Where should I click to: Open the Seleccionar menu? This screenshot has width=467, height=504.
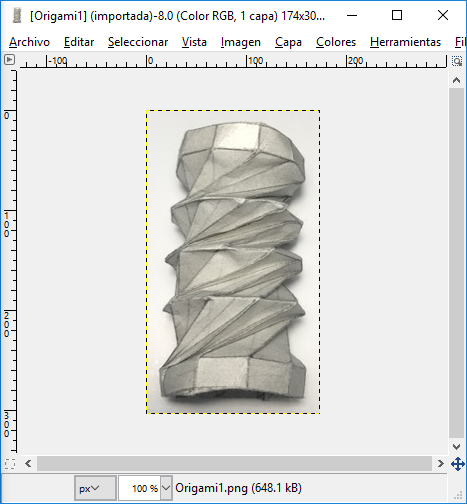[138, 42]
